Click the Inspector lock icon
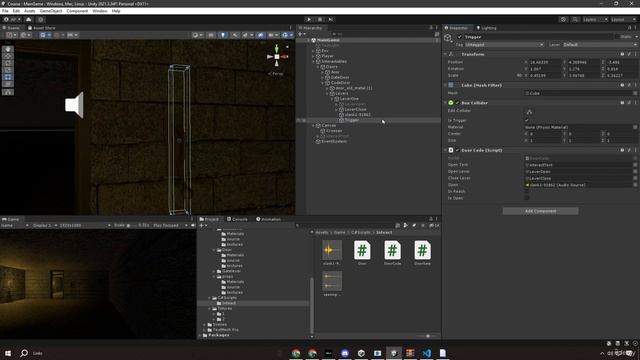 [629, 28]
